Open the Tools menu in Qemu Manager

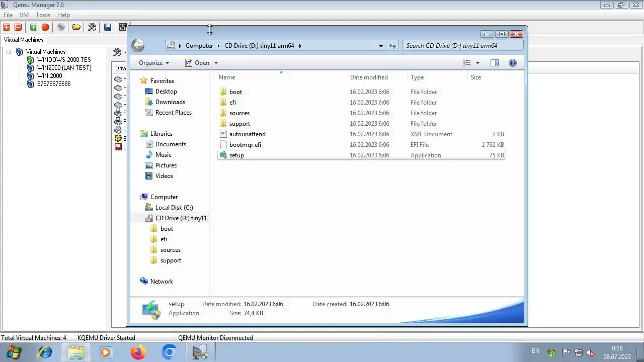43,15
